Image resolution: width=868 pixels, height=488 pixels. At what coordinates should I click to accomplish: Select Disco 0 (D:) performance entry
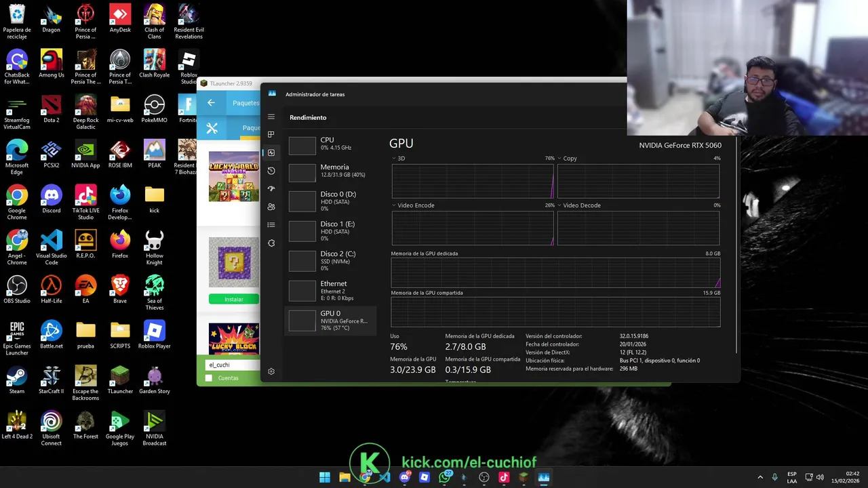[x=330, y=201]
